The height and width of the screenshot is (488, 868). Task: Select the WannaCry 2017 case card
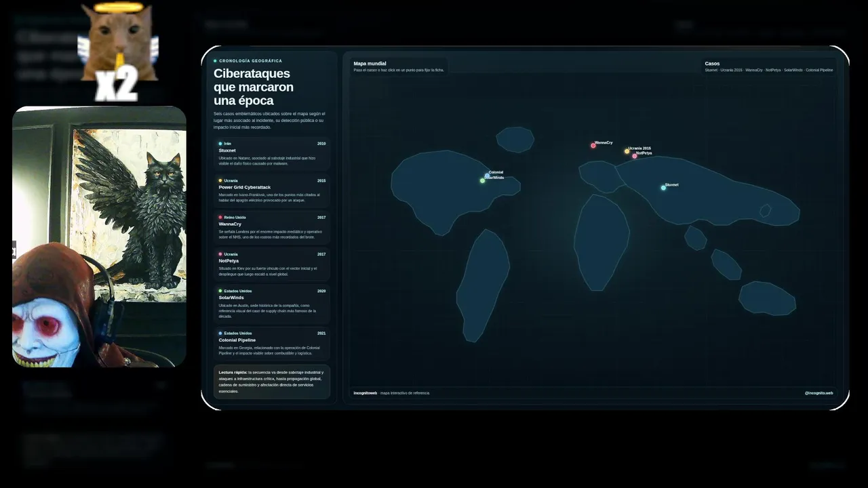point(272,228)
